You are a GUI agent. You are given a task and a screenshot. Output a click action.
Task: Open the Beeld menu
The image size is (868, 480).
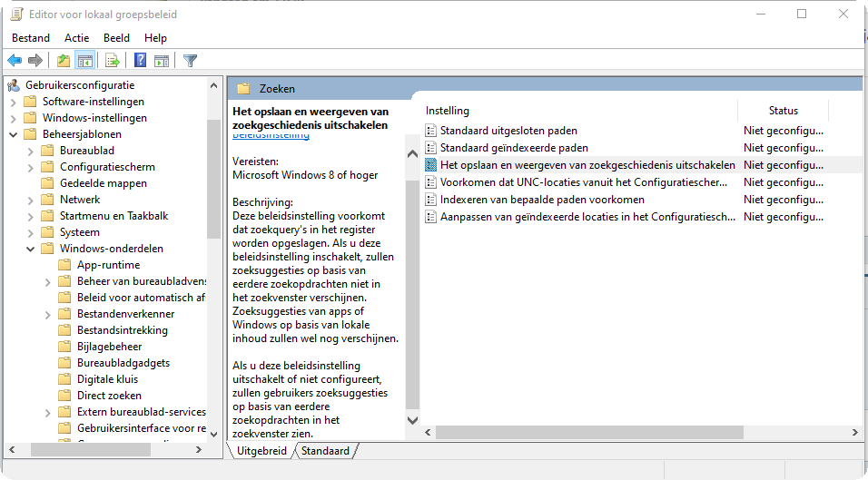pyautogui.click(x=116, y=38)
